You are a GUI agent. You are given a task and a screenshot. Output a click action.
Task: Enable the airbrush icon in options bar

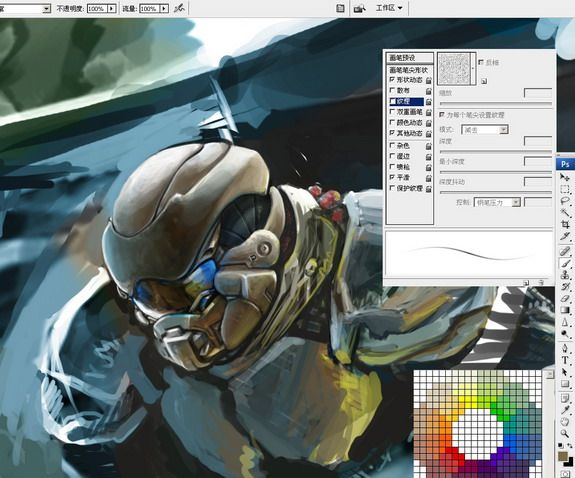[179, 8]
